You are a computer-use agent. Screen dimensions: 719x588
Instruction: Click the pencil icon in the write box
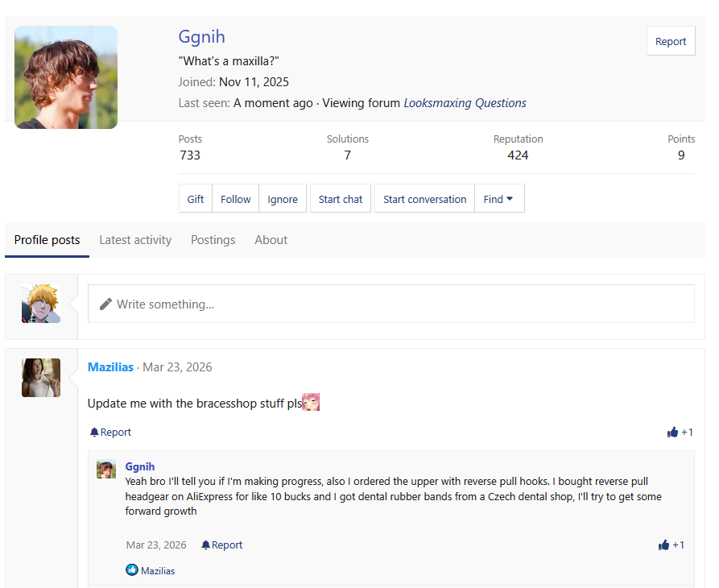tap(105, 304)
